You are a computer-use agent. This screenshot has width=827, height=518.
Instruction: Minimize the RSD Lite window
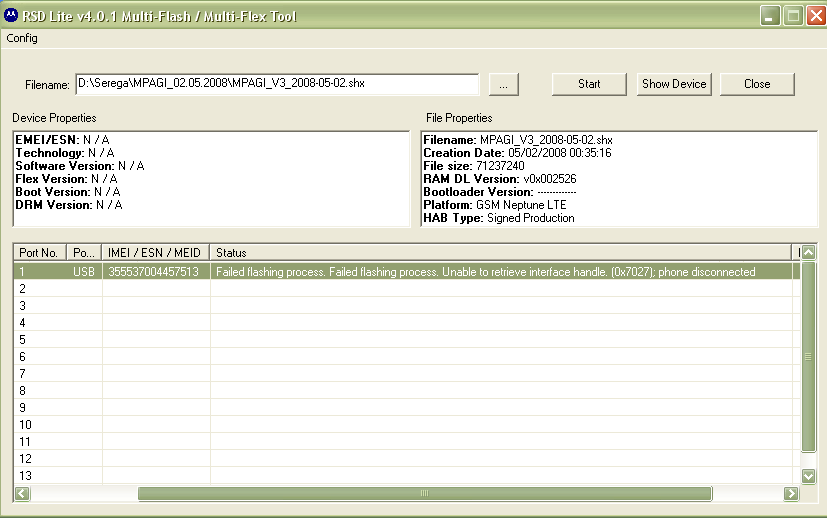pyautogui.click(x=770, y=16)
